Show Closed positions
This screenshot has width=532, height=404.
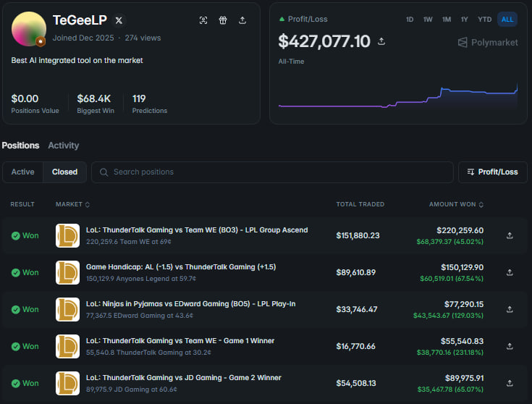(64, 172)
